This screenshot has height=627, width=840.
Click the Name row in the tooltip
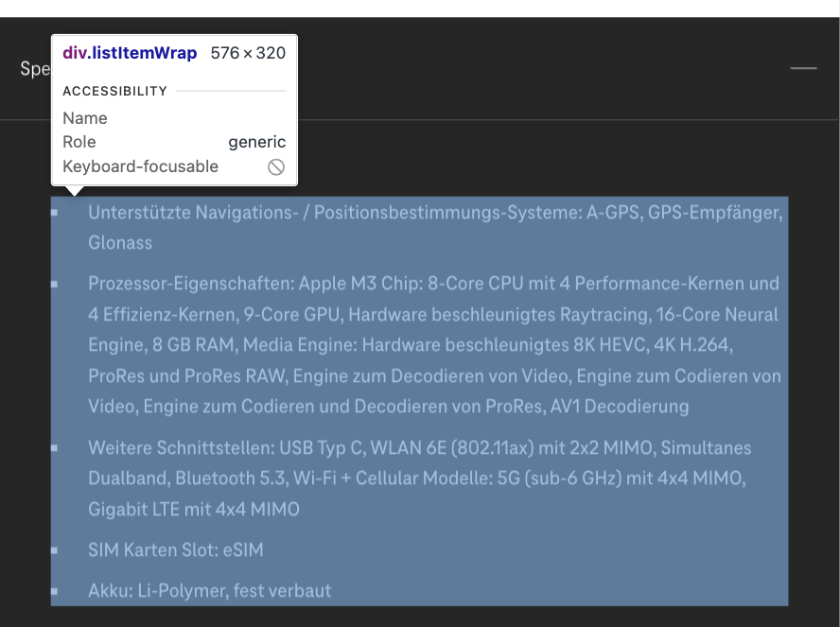(x=85, y=118)
